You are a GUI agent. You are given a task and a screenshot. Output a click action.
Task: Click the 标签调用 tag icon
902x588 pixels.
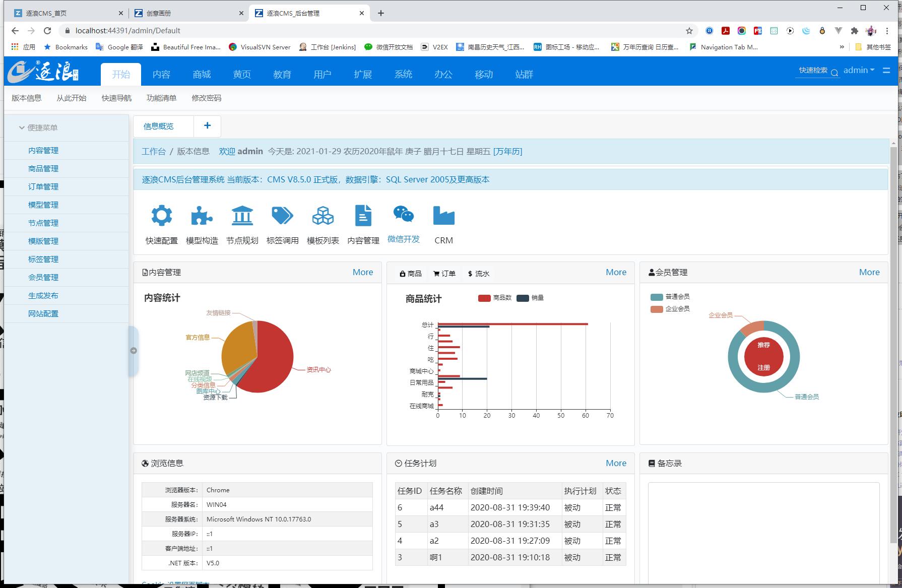pyautogui.click(x=283, y=216)
